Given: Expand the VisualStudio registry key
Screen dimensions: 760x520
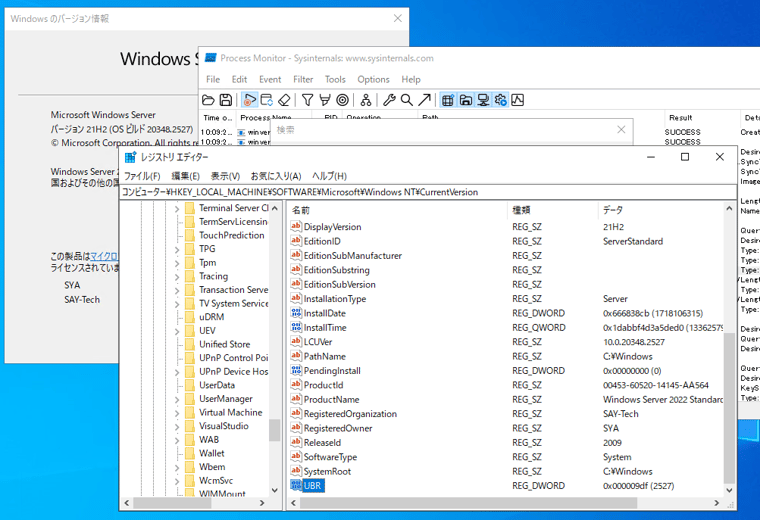Looking at the screenshot, I should (x=177, y=426).
